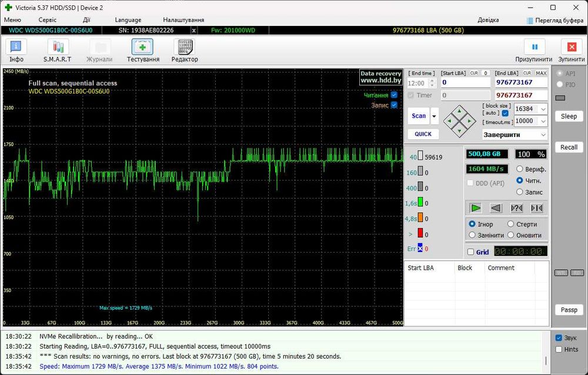This screenshot has width=588, height=375.
Task: Open the Сервіс menu
Action: click(48, 20)
